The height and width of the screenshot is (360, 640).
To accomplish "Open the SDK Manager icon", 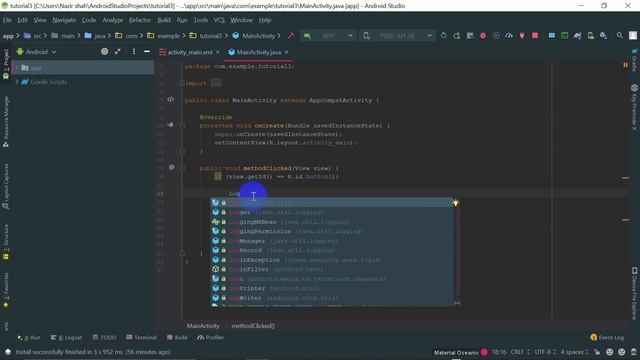I will 604,36.
